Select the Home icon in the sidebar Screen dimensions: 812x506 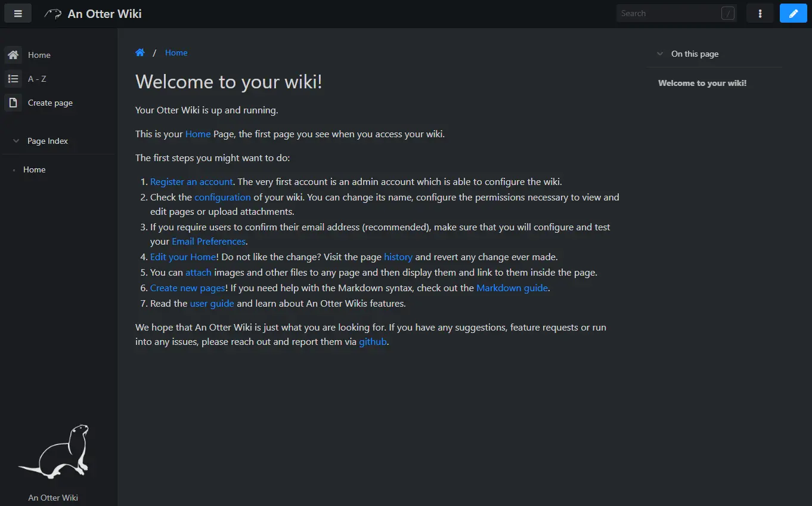coord(13,54)
